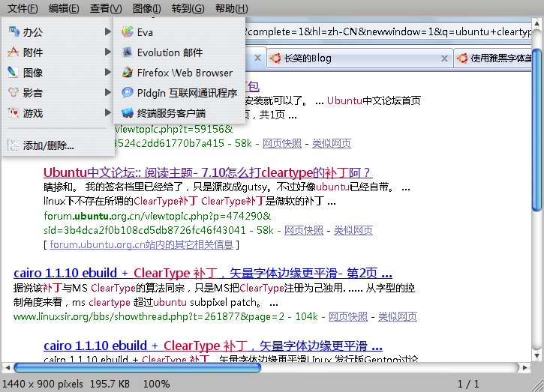The image size is (544, 392).
Task: Click the 100% zoom status text
Action: (x=157, y=384)
